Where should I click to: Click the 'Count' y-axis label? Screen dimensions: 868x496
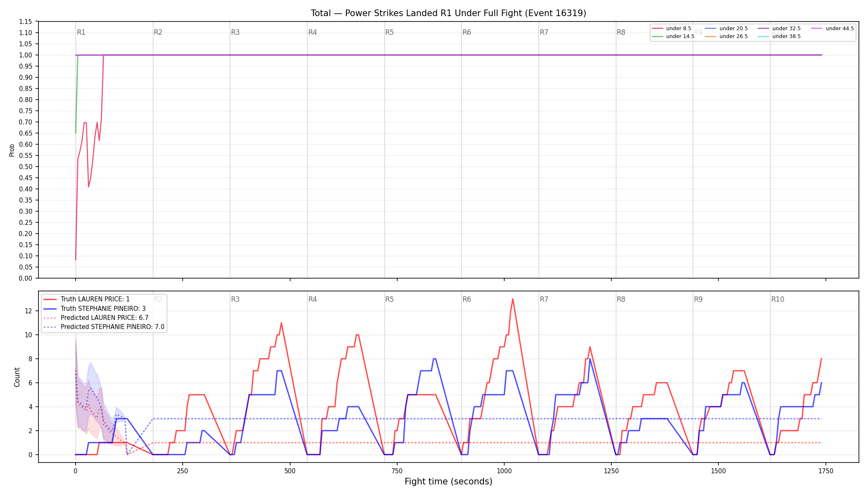tap(17, 377)
